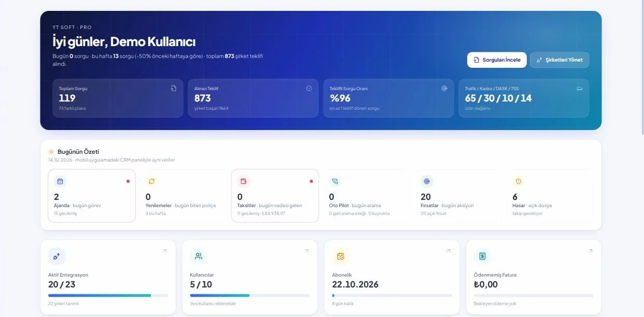Click 4 bu hafta under Yenilemeler

pyautogui.click(x=156, y=213)
